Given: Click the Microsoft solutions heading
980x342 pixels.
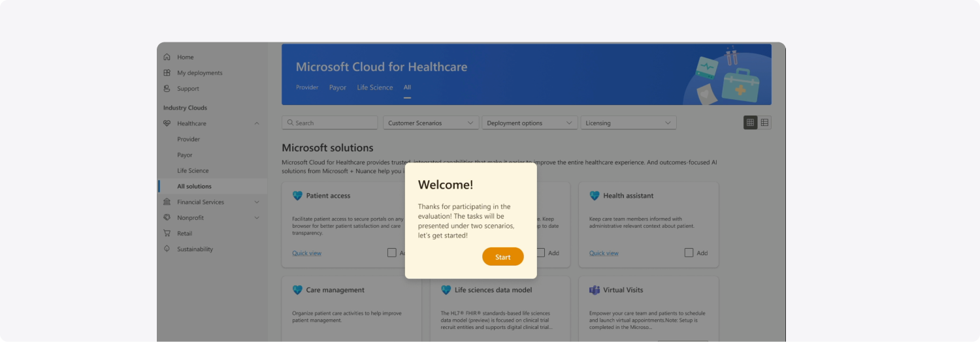Looking at the screenshot, I should point(327,148).
